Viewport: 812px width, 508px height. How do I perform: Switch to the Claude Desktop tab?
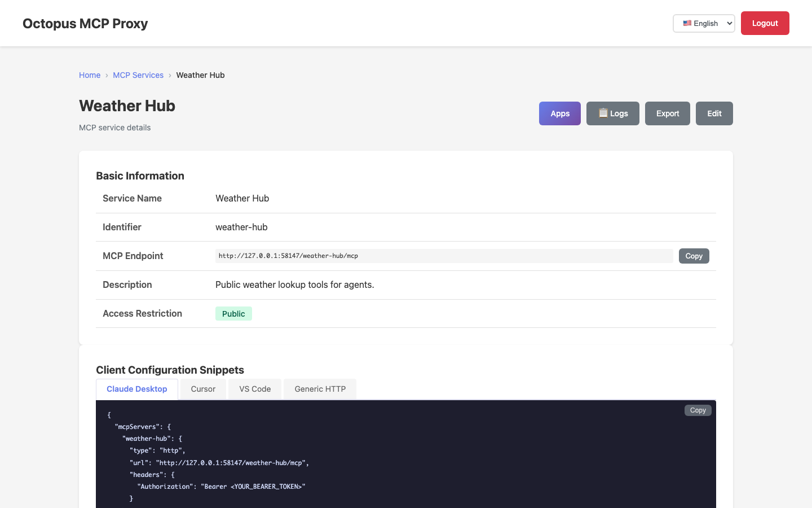[137, 389]
